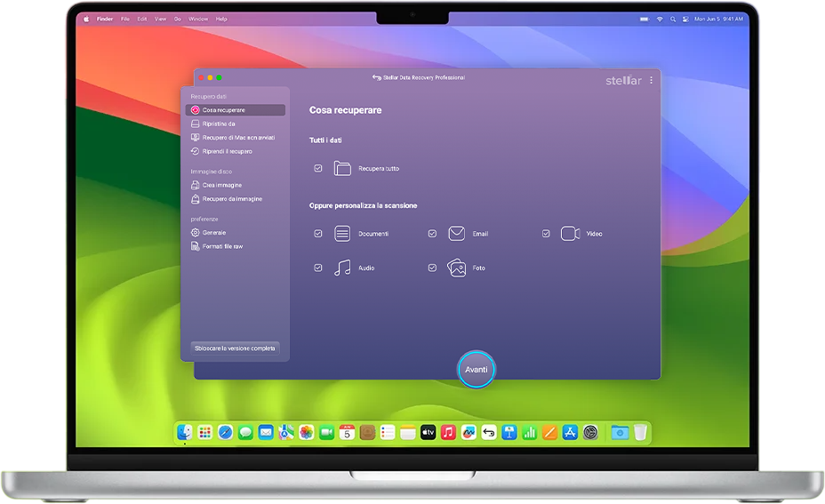Open Notes from the dock
The height and width of the screenshot is (504, 825).
tap(408, 433)
